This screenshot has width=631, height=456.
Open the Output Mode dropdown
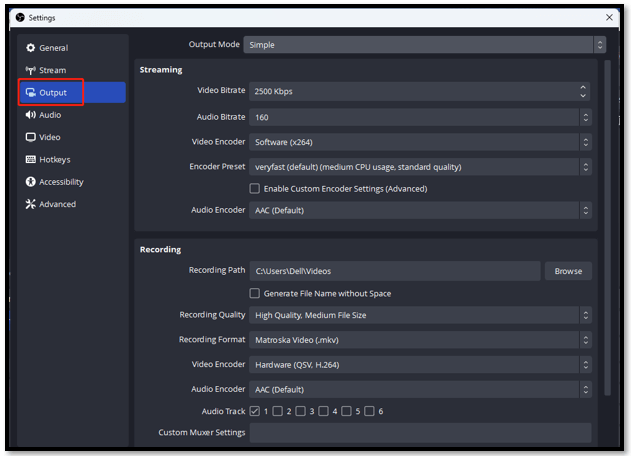[425, 45]
